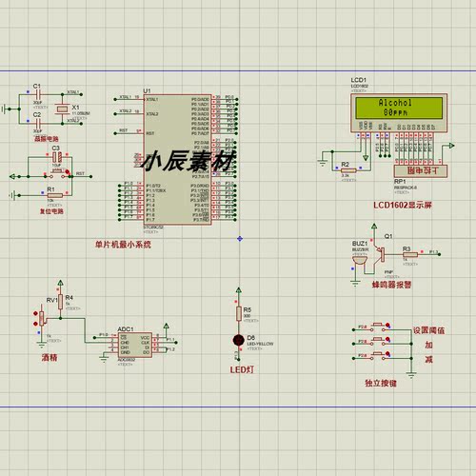The image size is (476, 476).
Task: Select the 晶振电路 label
Action: pyautogui.click(x=47, y=139)
